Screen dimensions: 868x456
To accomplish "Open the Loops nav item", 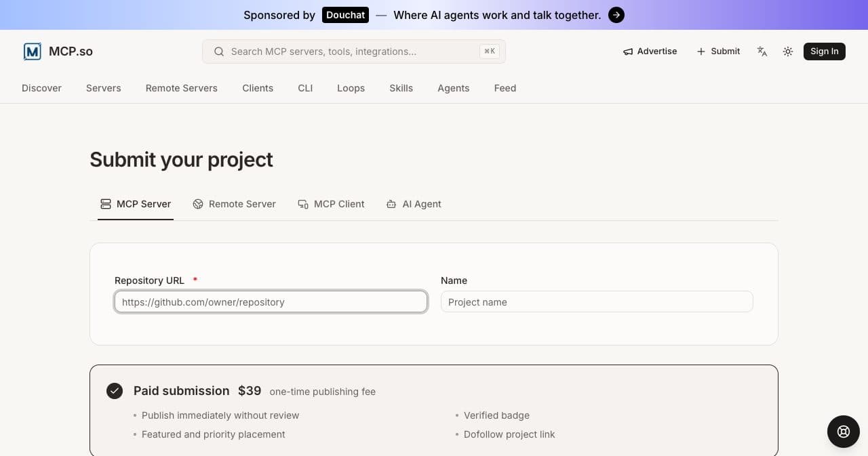I will (351, 88).
